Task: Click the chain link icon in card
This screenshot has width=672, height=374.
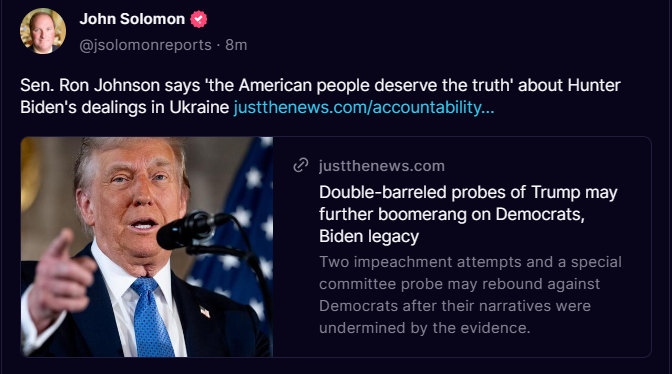Action: [x=301, y=165]
